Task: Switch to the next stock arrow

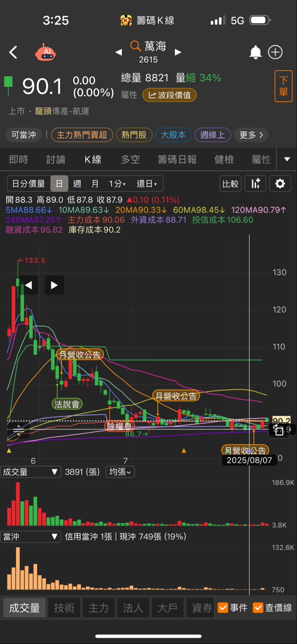Action: 178,52
